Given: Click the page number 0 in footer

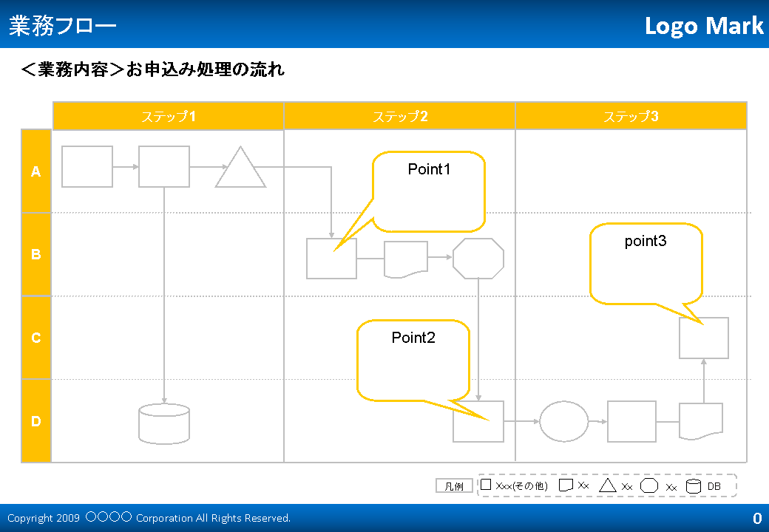Looking at the screenshot, I should coord(756,518).
